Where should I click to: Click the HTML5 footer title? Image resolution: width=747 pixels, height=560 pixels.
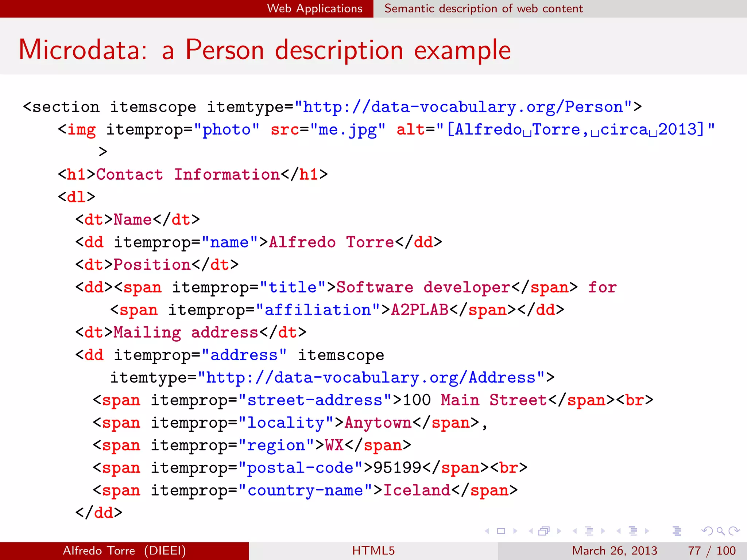373,551
